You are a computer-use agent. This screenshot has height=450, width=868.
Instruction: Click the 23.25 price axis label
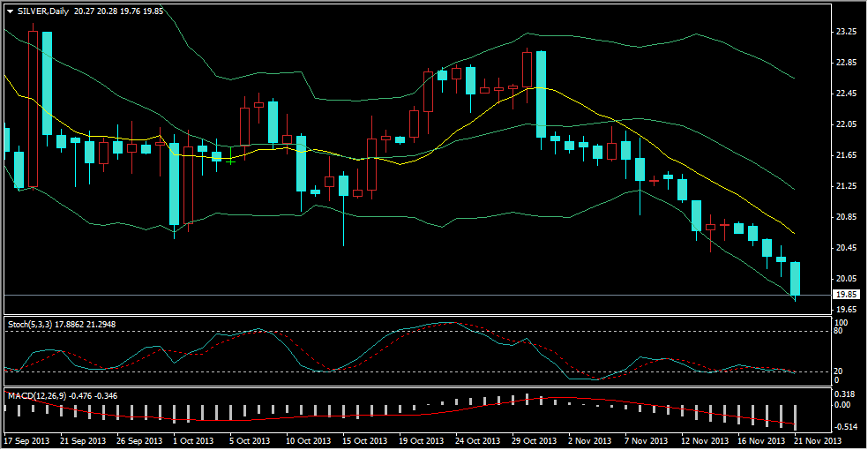tap(846, 32)
